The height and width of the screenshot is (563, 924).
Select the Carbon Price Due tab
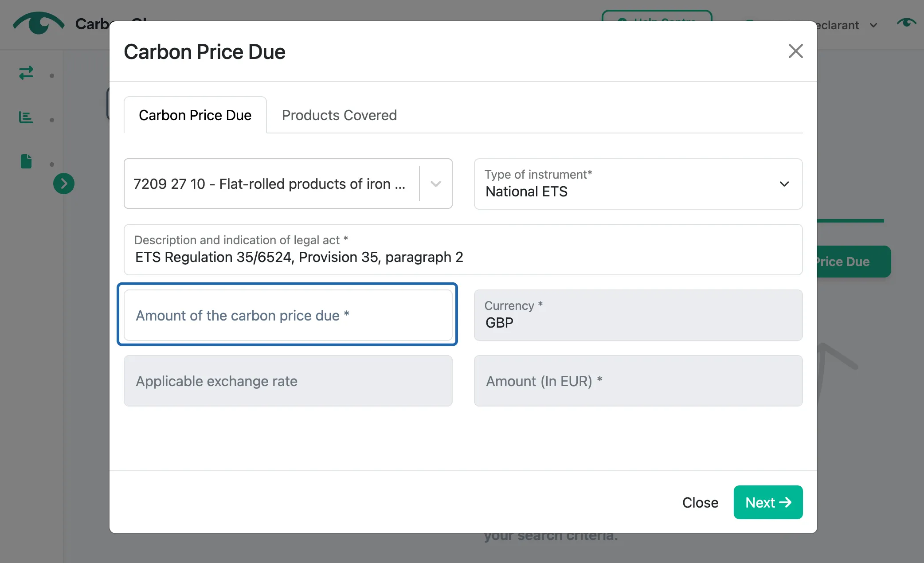[x=195, y=115]
